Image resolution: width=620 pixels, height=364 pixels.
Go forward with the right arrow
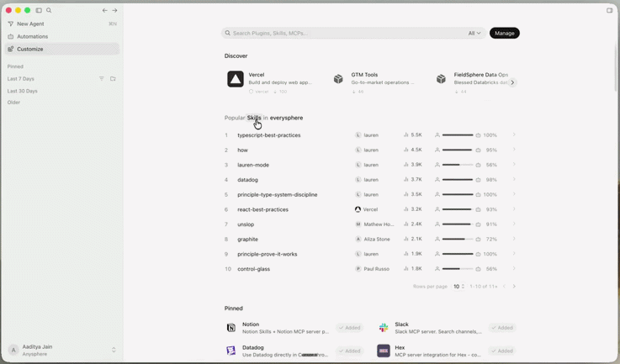pyautogui.click(x=114, y=10)
